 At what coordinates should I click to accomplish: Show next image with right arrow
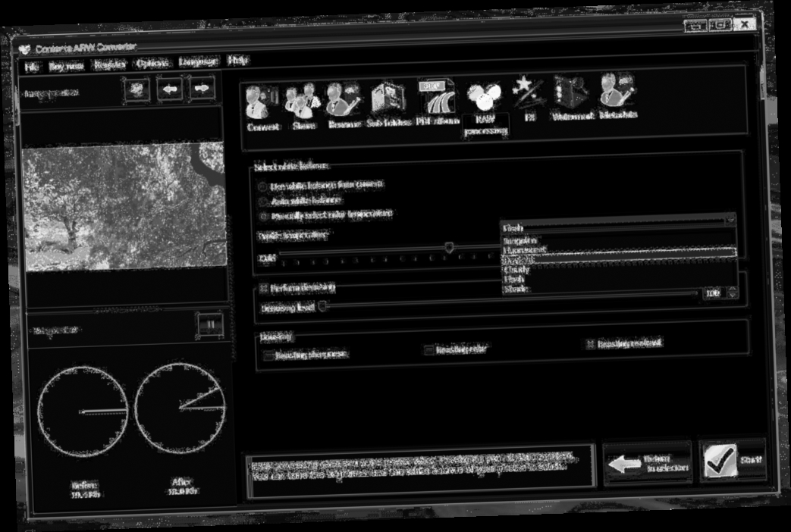(202, 89)
